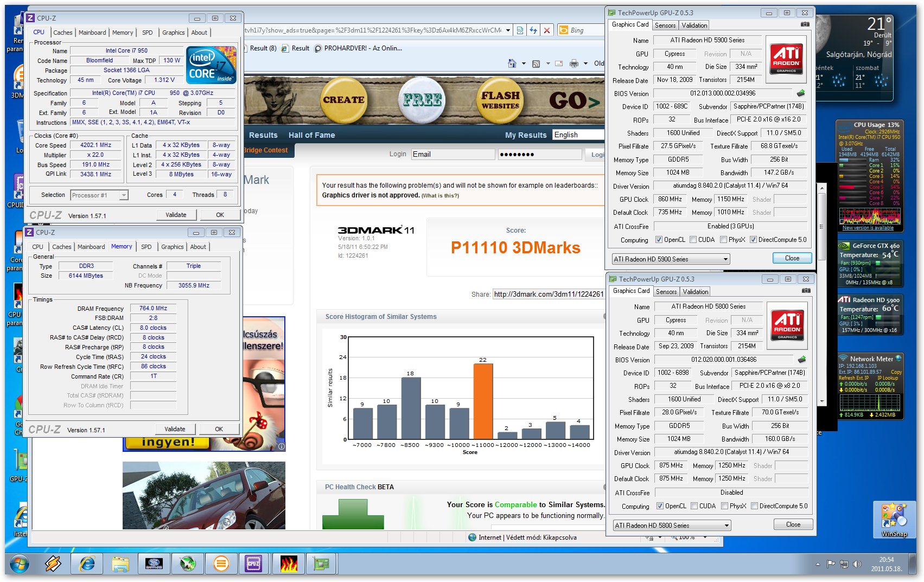This screenshot has width=924, height=582.
Task: Switch to GPU-Z graphics card icon on the taskbar
Action: pos(321,564)
